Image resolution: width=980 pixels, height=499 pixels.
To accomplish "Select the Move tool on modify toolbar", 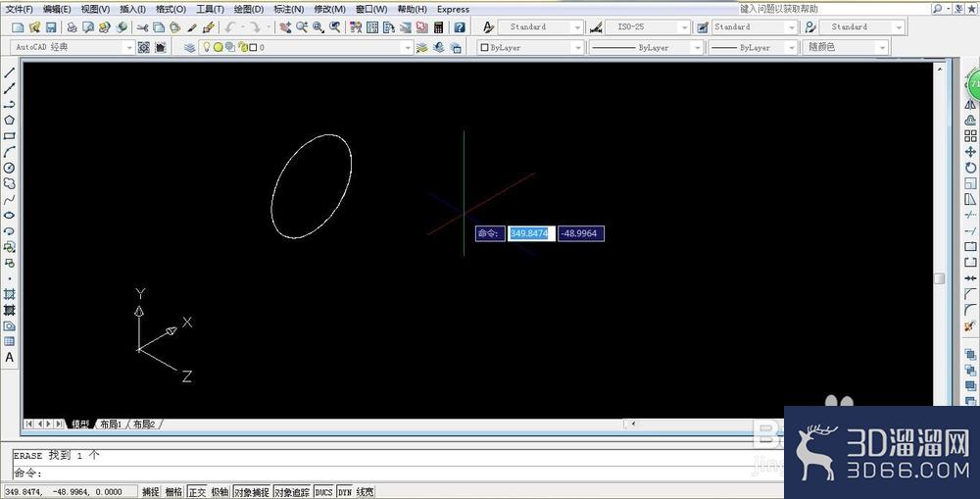I will click(970, 152).
